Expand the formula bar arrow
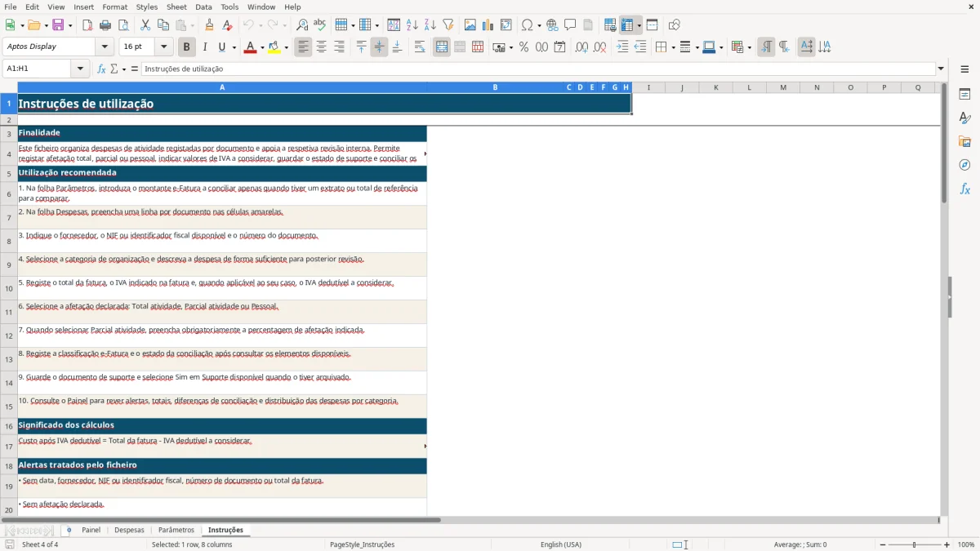 (x=941, y=69)
